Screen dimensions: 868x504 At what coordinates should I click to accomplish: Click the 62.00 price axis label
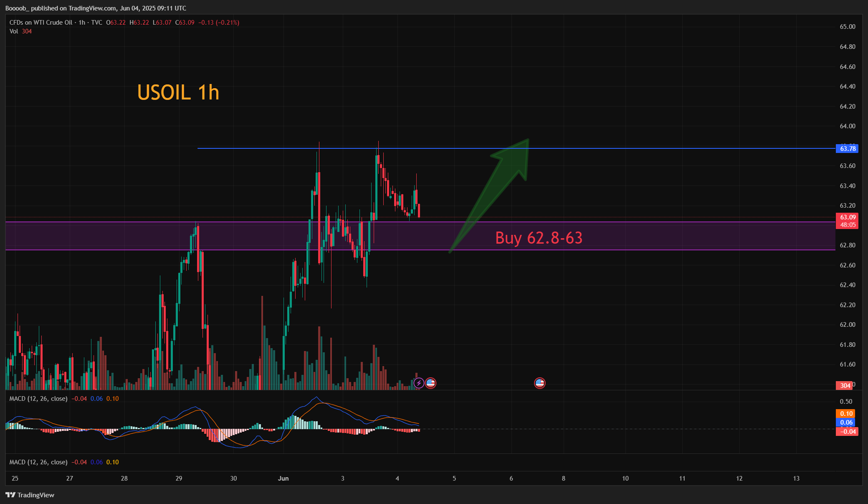pos(848,325)
